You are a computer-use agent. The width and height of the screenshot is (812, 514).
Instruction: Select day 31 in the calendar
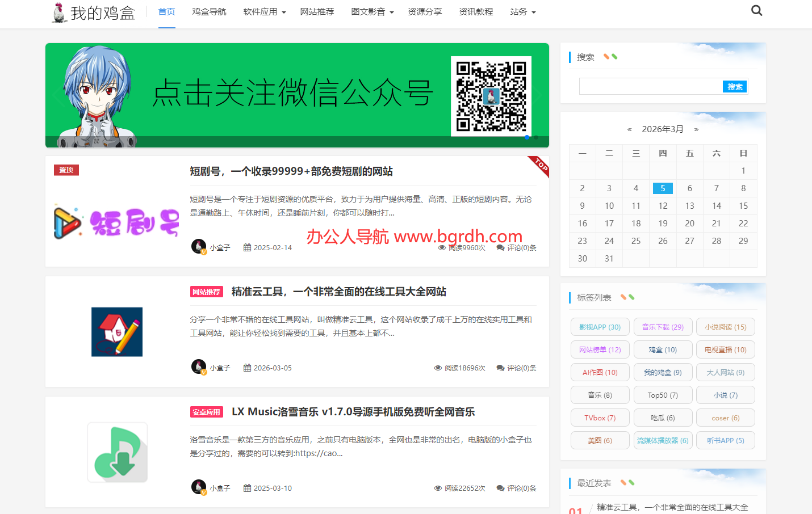point(609,259)
